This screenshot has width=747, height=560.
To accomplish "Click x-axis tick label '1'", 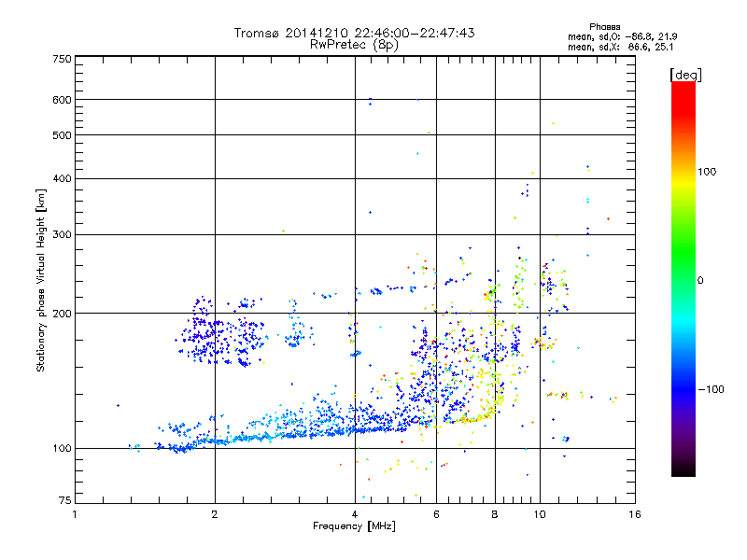I will pos(75,514).
